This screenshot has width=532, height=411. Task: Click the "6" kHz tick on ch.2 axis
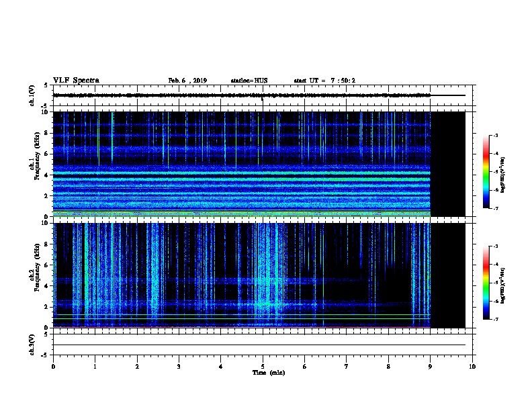[x=47, y=265]
